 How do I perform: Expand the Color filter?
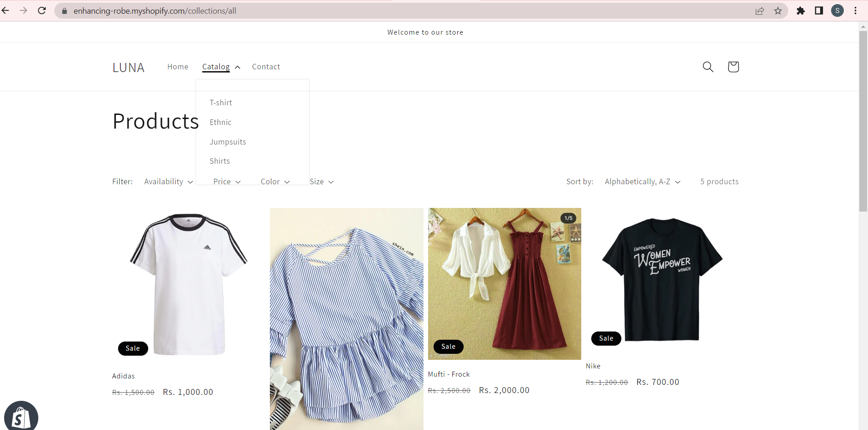click(x=275, y=181)
